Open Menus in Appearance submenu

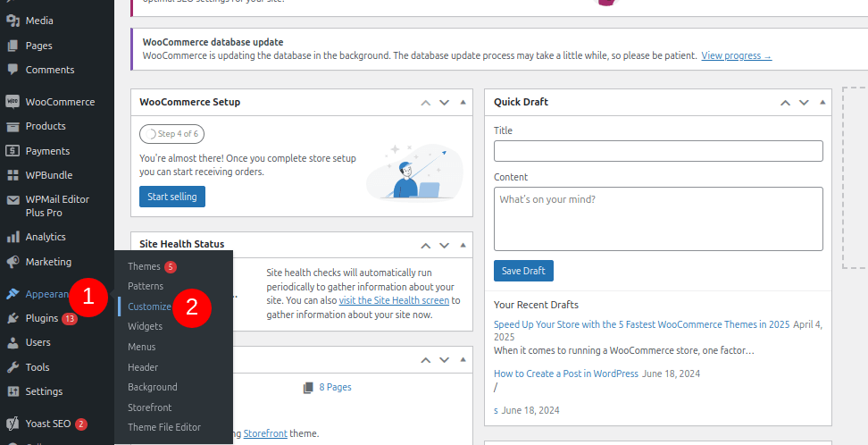pyautogui.click(x=142, y=347)
